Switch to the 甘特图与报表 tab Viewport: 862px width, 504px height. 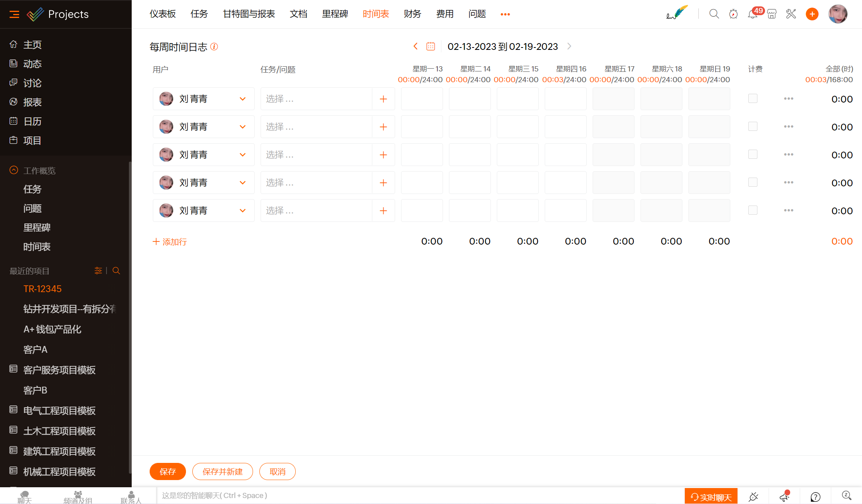(x=249, y=14)
